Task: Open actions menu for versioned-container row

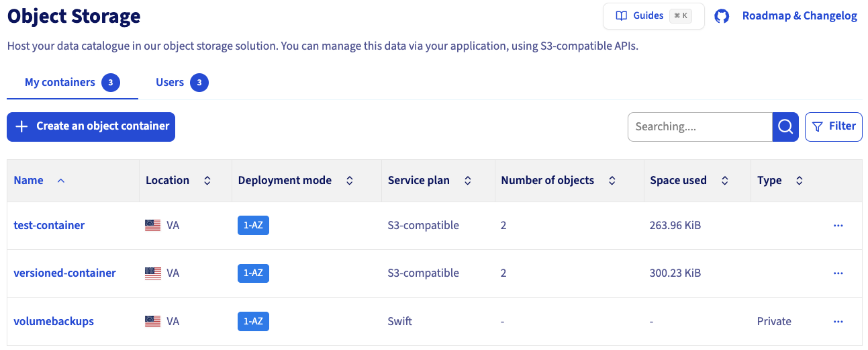Action: coord(838,273)
